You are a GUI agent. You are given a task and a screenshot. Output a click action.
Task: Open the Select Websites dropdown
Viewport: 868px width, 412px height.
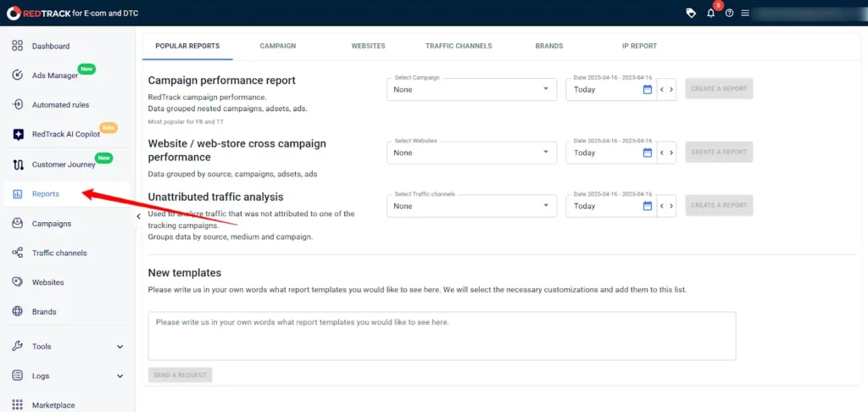tap(471, 153)
